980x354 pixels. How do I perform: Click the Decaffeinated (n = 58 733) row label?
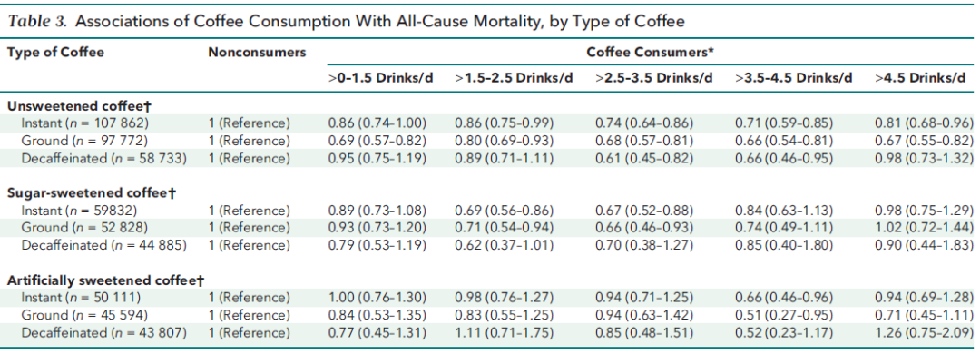tap(103, 158)
